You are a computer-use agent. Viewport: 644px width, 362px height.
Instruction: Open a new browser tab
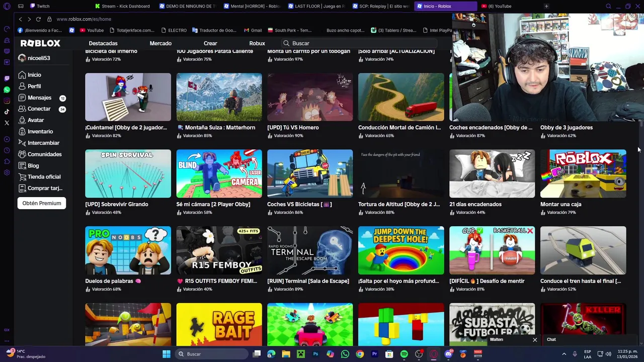(546, 6)
